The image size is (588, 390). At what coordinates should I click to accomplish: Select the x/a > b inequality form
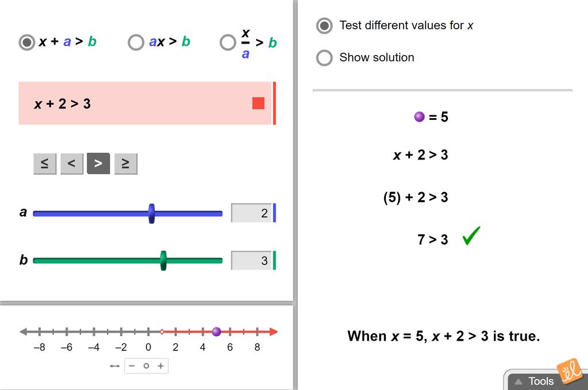pyautogui.click(x=228, y=42)
